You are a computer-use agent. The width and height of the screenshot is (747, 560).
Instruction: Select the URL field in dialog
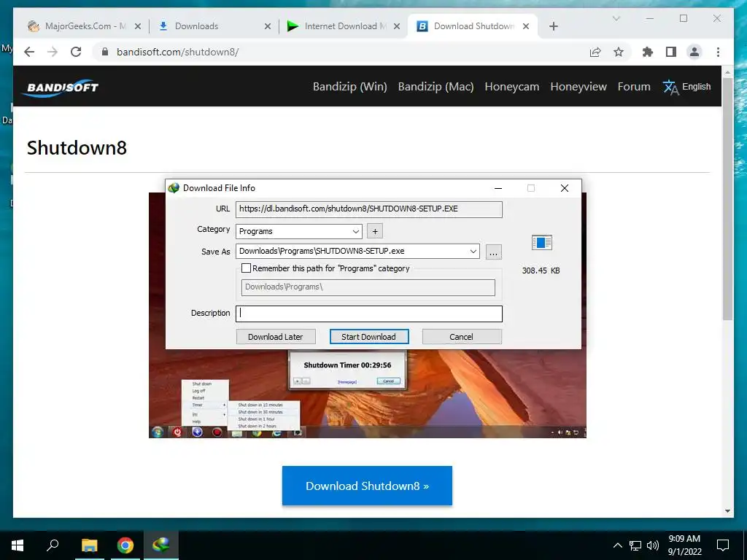click(368, 209)
